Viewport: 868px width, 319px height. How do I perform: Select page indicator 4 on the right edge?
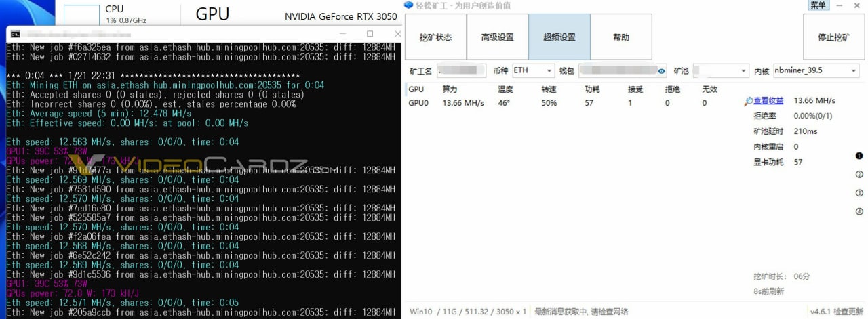pyautogui.click(x=859, y=211)
